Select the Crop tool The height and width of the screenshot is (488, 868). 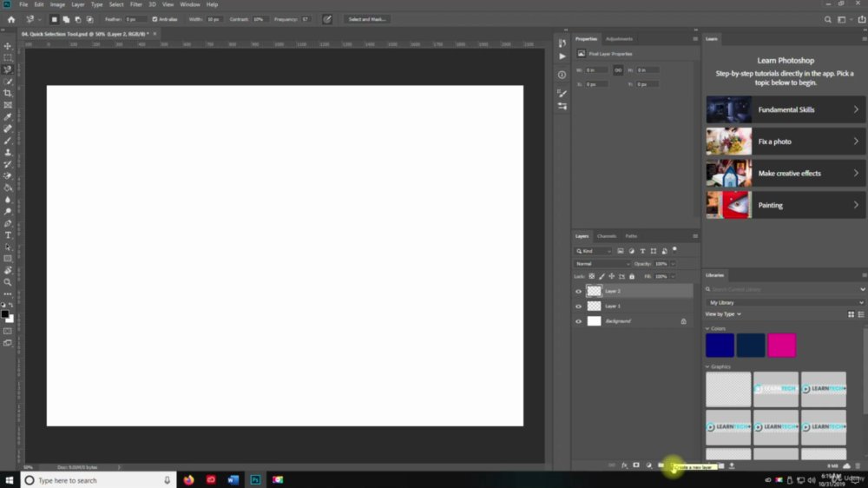click(x=8, y=93)
